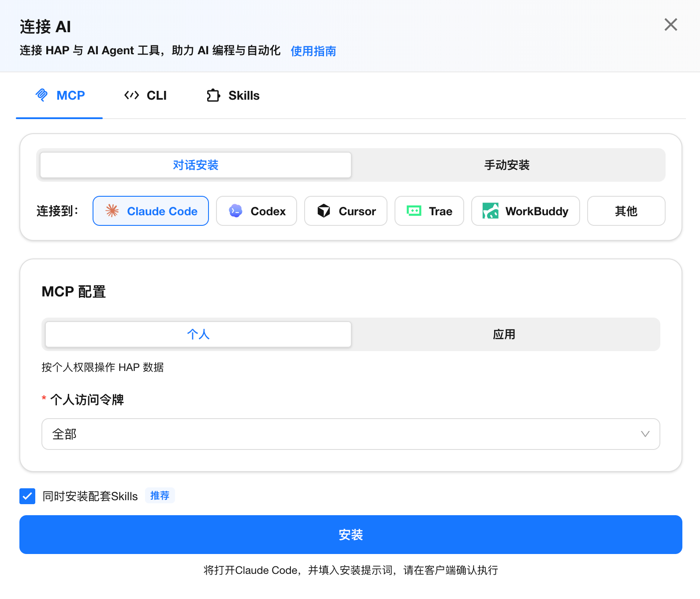Click the 连接到 label
Viewport: 700px width, 599px height.
tap(57, 211)
